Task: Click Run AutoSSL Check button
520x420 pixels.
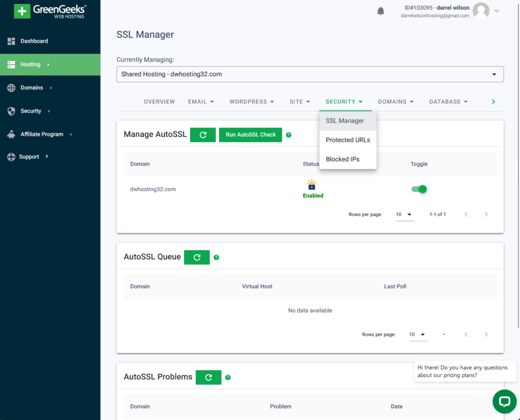Action: point(251,135)
